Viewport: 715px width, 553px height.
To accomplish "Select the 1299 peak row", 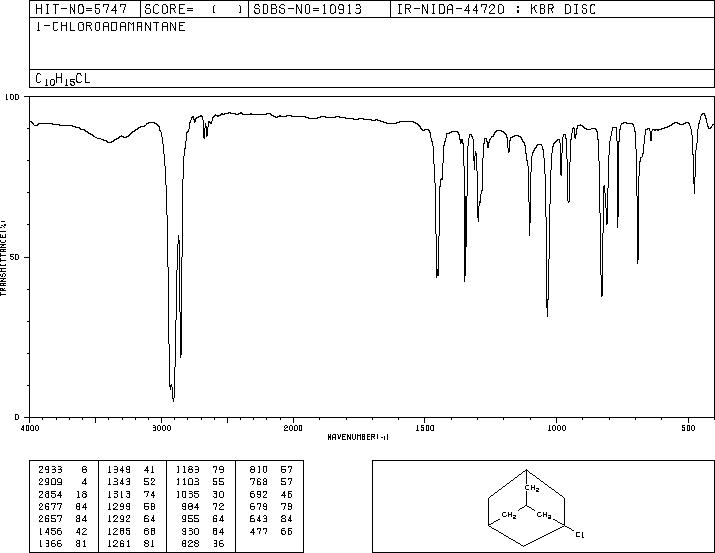I will 131,506.
